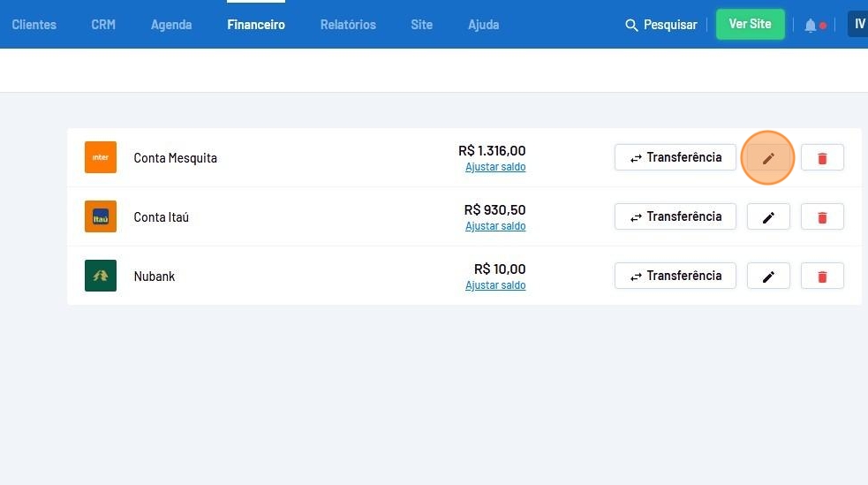
Task: Click the Nubank account logo
Action: click(101, 276)
